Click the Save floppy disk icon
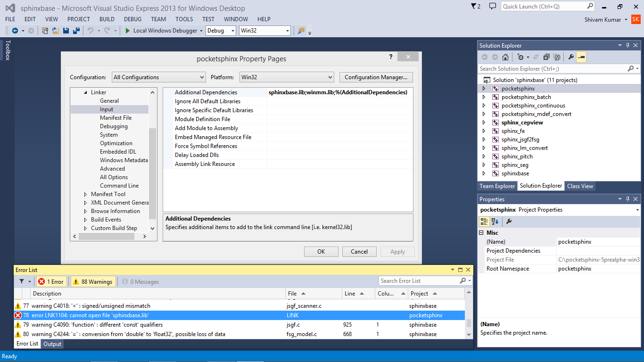Viewport: 644px width, 362px height. (x=66, y=31)
